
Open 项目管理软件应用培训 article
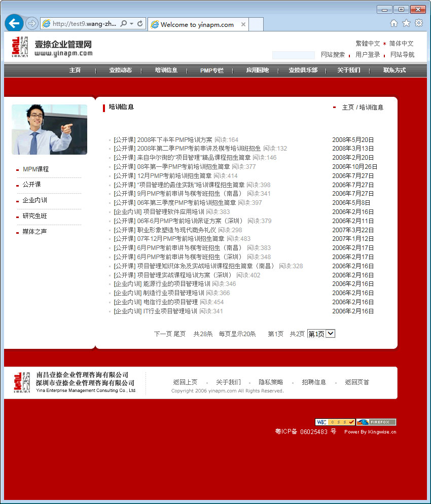(x=173, y=212)
